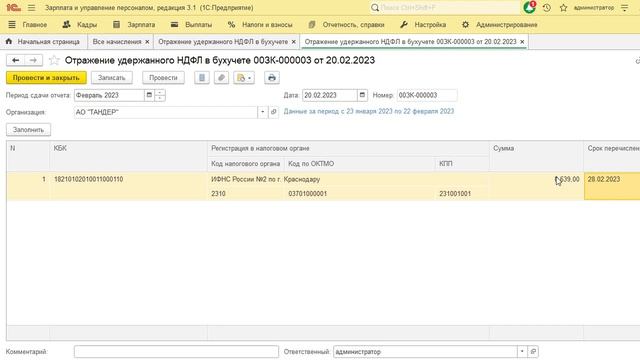Screen dimensions: 640x360
Task: Open the organization card link icon
Action: 273,112
